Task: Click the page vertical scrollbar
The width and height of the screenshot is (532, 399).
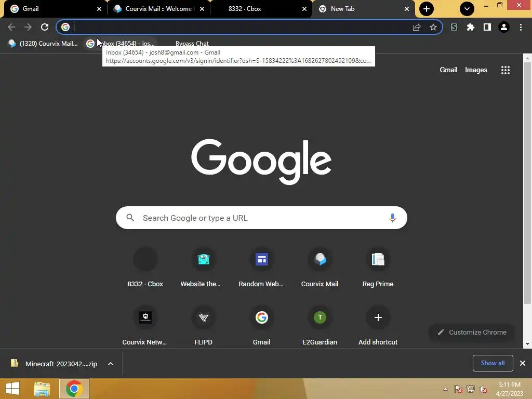Action: (x=527, y=183)
